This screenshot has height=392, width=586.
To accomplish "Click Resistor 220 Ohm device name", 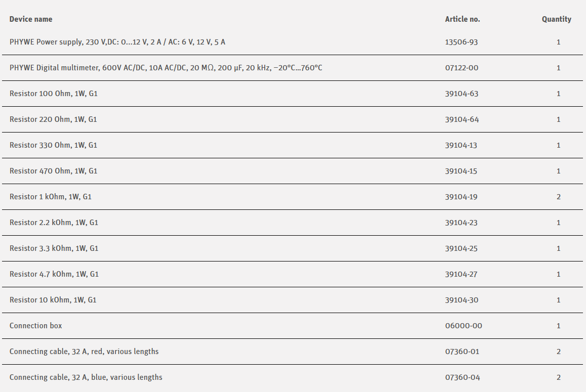I will (53, 119).
